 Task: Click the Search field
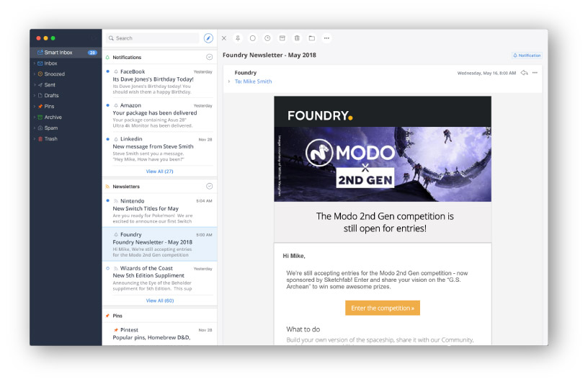tap(153, 38)
